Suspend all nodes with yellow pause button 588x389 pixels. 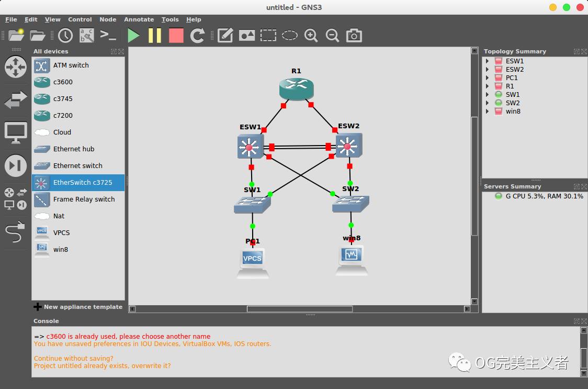154,35
